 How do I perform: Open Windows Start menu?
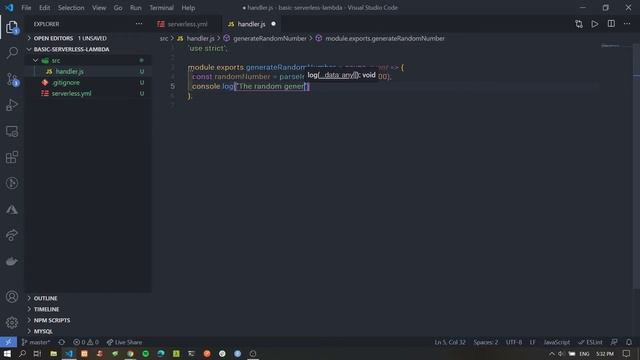7,353
